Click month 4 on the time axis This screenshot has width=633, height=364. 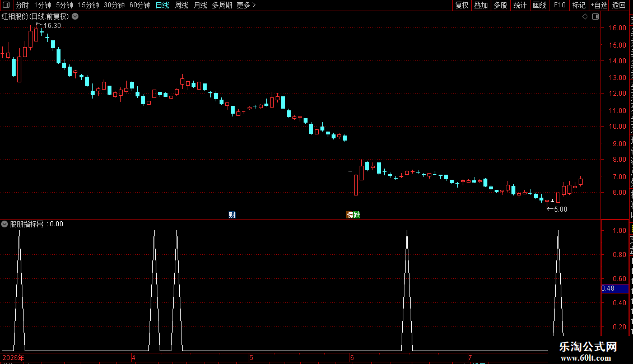(134, 357)
